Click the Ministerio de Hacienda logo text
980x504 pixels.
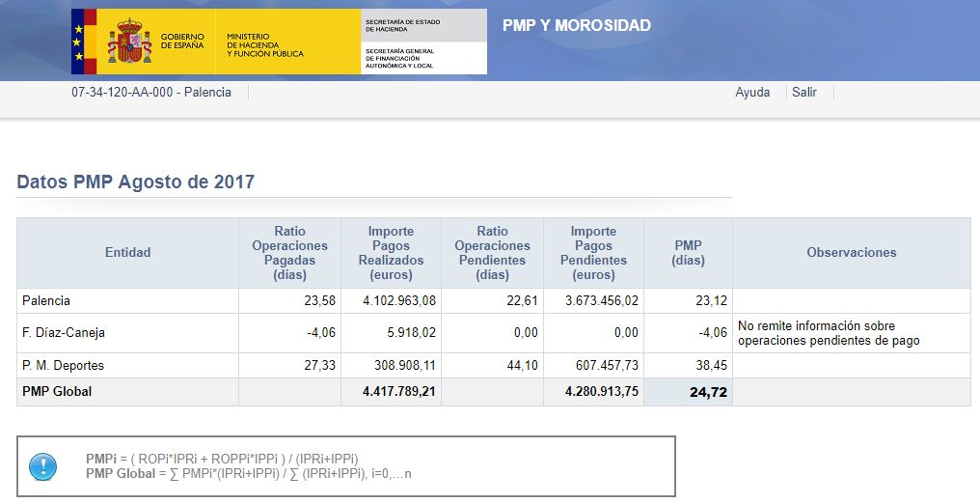(x=264, y=45)
